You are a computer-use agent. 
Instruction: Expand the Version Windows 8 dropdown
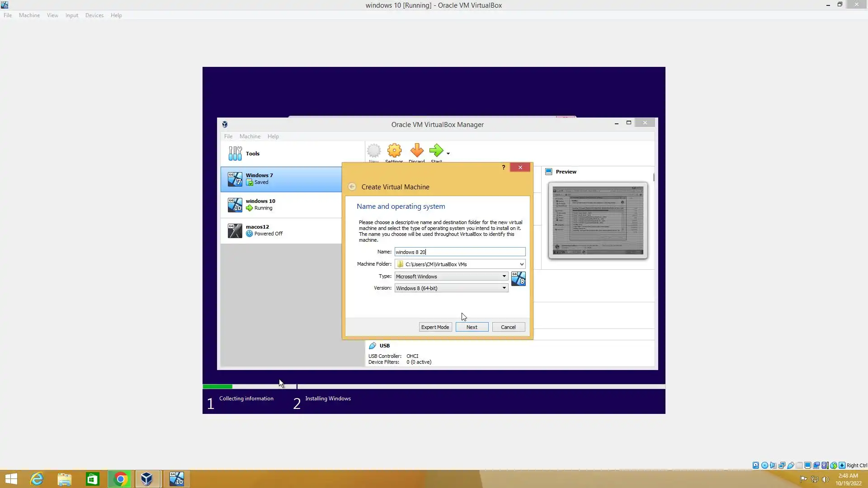click(504, 288)
